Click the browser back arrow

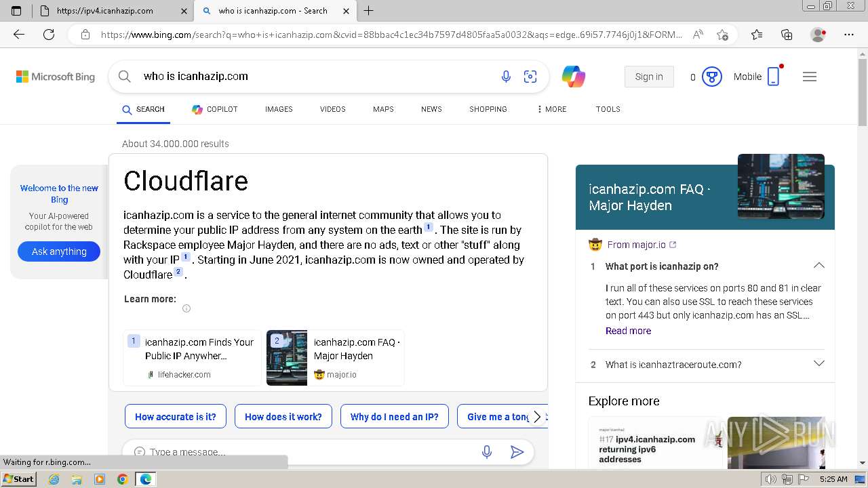[x=19, y=35]
